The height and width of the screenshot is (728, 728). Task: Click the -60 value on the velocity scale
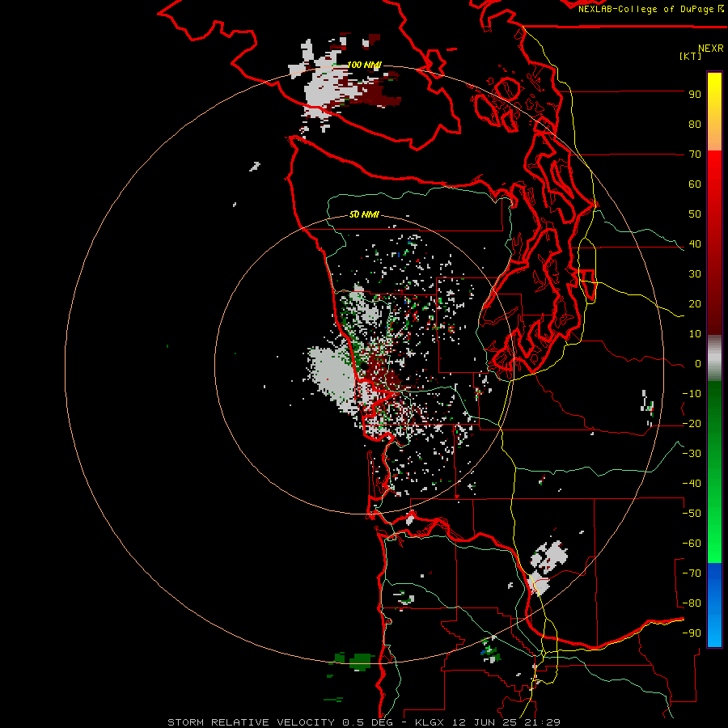pyautogui.click(x=692, y=544)
